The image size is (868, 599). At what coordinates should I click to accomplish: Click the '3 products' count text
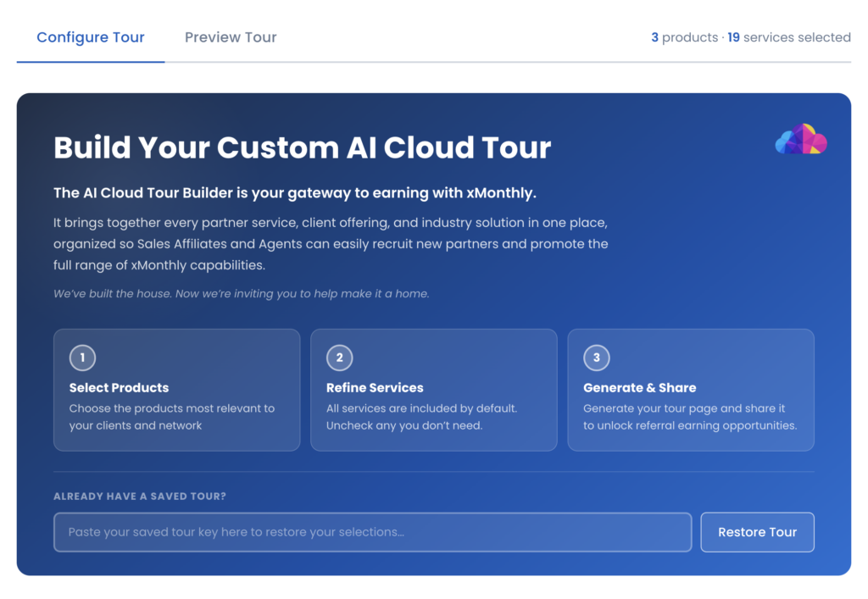684,37
